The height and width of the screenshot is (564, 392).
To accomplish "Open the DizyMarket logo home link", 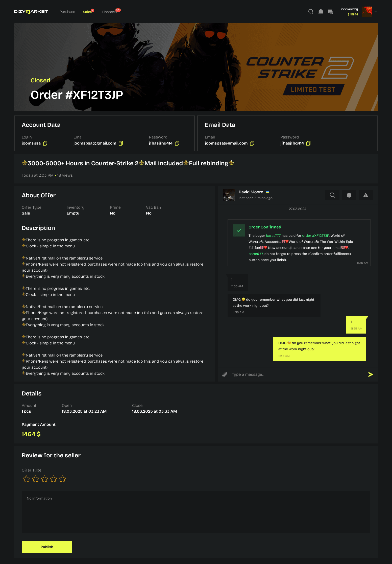I will coord(31,12).
